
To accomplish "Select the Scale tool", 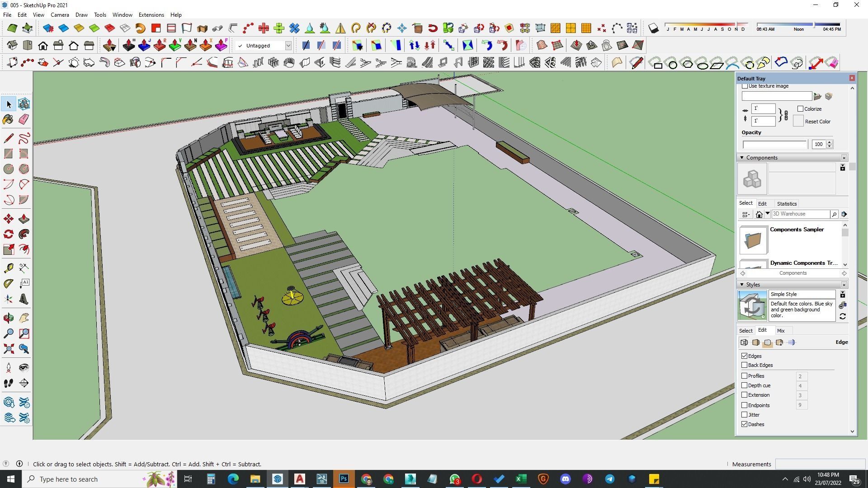I will tap(9, 249).
